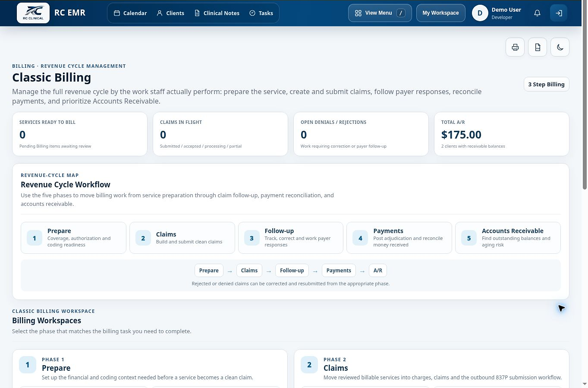588x388 pixels.
Task: Open the Tasks page
Action: tap(261, 13)
